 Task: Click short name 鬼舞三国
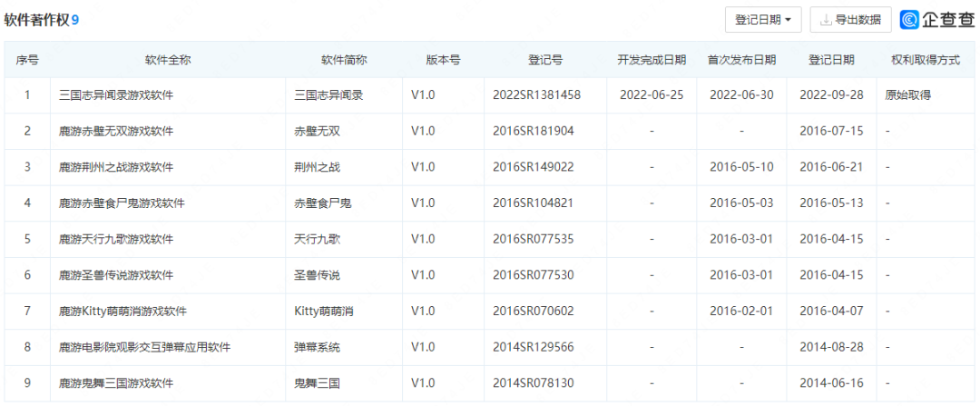coord(317,383)
